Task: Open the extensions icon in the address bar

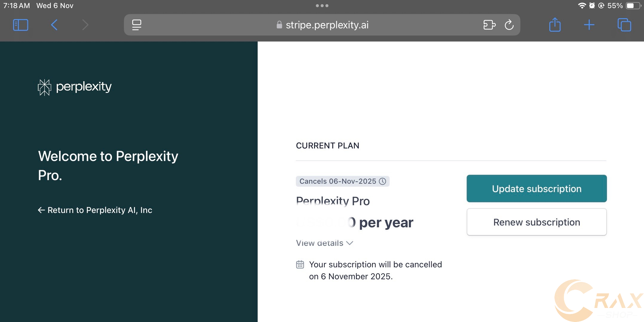Action: [489, 25]
